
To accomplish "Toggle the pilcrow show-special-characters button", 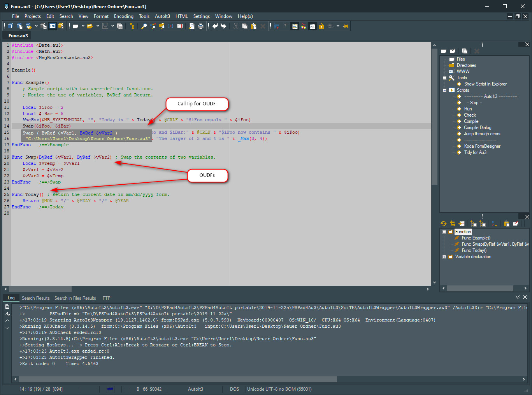I will coord(286,26).
